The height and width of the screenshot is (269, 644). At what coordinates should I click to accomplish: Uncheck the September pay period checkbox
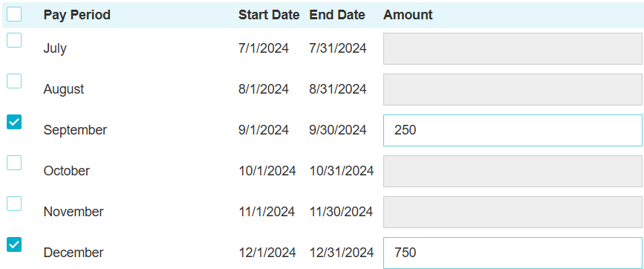[14, 122]
